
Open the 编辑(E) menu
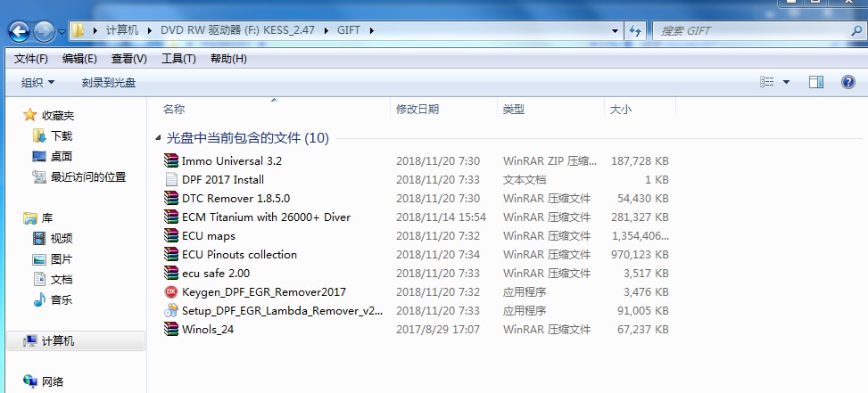pos(79,59)
